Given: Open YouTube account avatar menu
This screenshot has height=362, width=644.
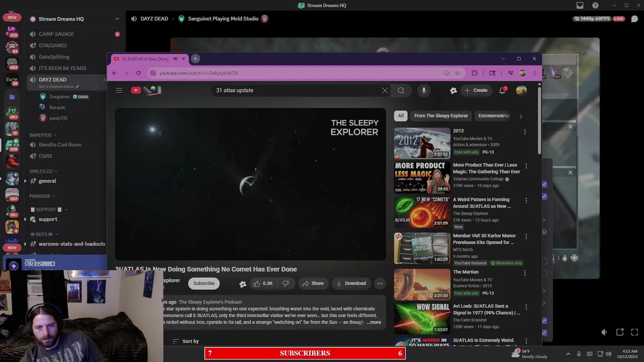Looking at the screenshot, I should point(521,90).
